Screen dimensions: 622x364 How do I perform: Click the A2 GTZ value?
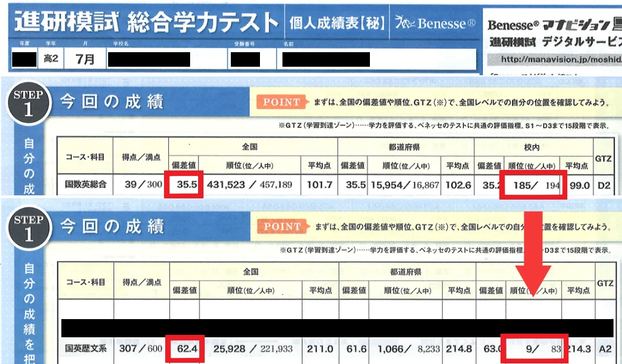(606, 349)
